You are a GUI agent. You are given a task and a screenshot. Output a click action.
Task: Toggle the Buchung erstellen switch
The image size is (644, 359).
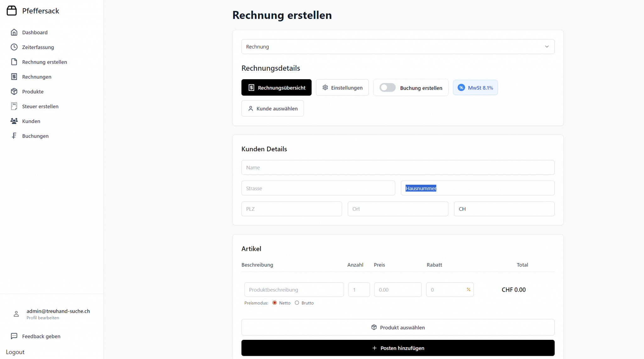(x=387, y=88)
